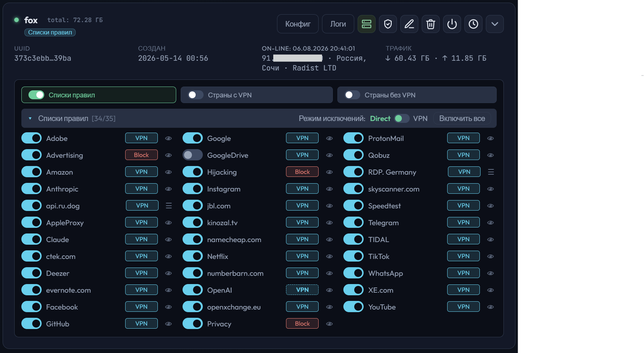Toggle exclusion mode between Direct and VPN
The height and width of the screenshot is (353, 644).
(401, 118)
